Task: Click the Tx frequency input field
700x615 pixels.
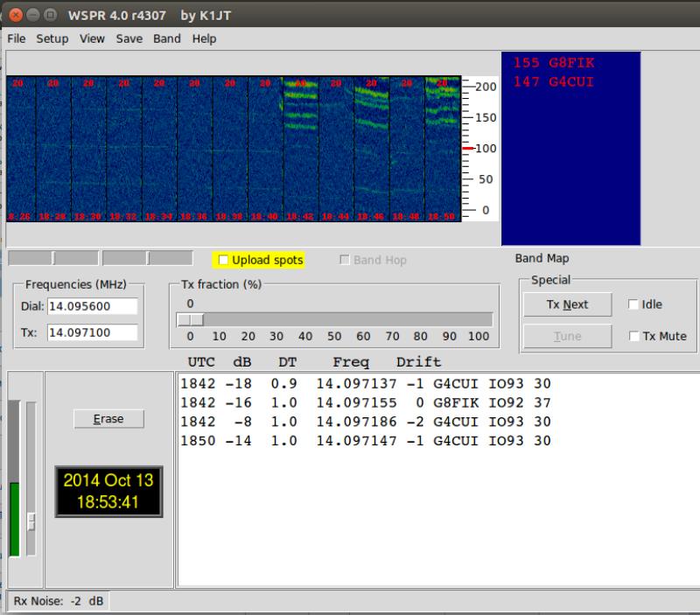Action: tap(93, 332)
